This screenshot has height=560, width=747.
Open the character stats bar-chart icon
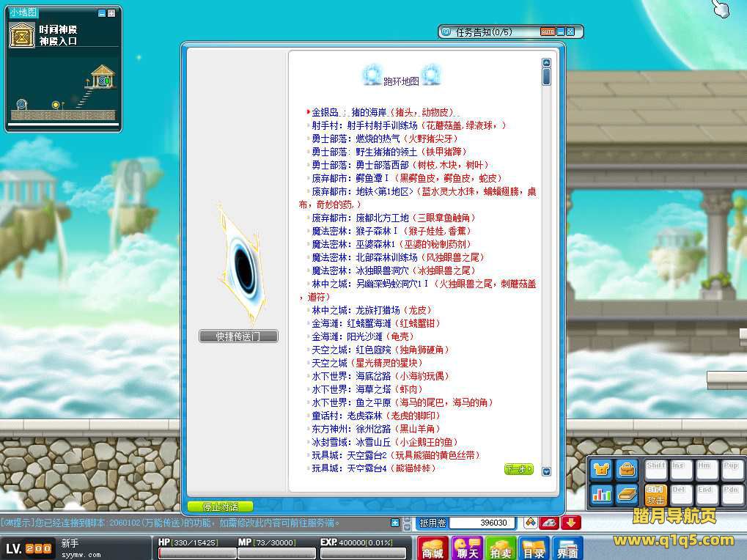click(603, 494)
